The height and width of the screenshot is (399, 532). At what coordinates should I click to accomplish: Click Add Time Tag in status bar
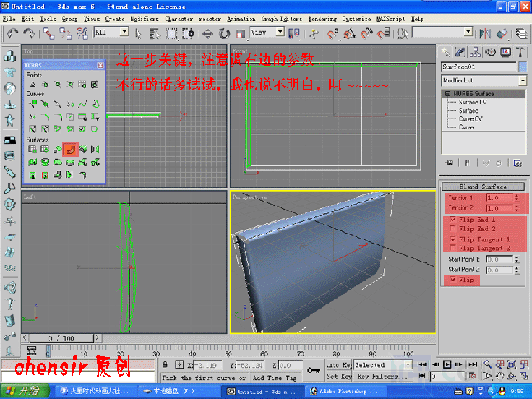tap(274, 378)
